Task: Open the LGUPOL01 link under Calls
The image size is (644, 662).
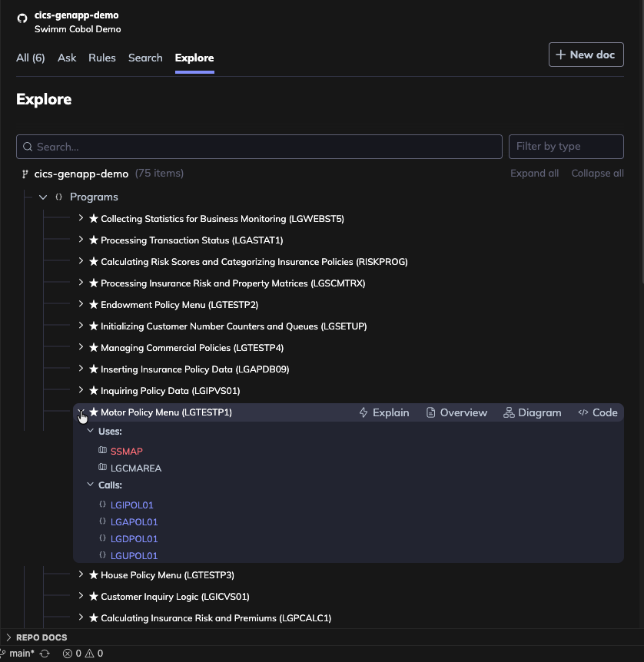Action: (x=134, y=555)
